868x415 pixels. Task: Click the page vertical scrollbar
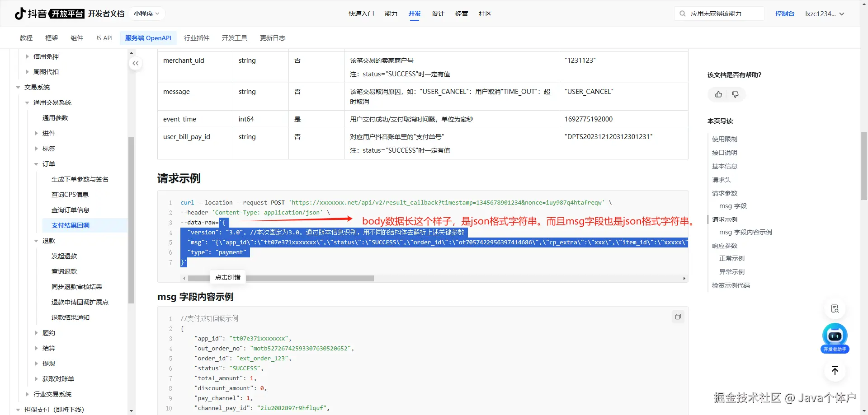tap(864, 165)
